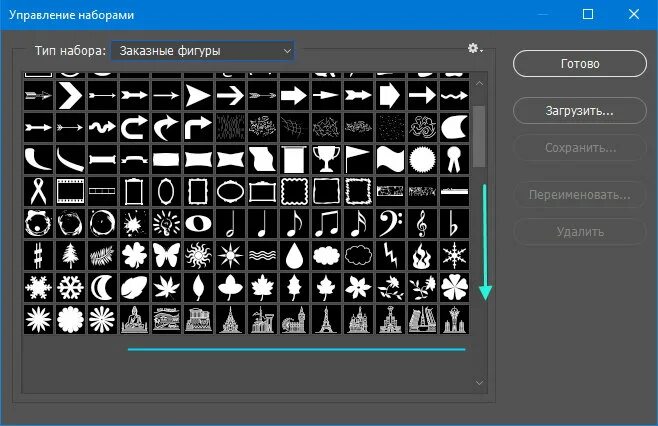658x426 pixels.
Task: Select the fire flame shape
Action: pyautogui.click(x=422, y=256)
